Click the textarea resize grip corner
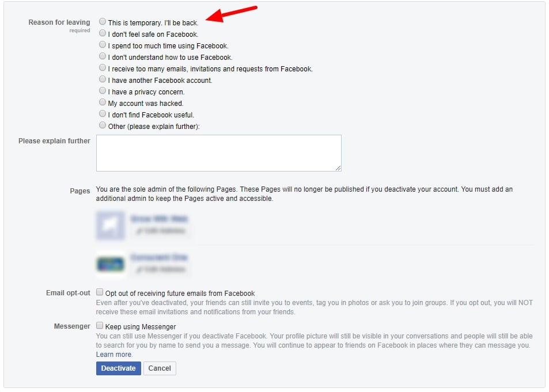 (x=338, y=168)
